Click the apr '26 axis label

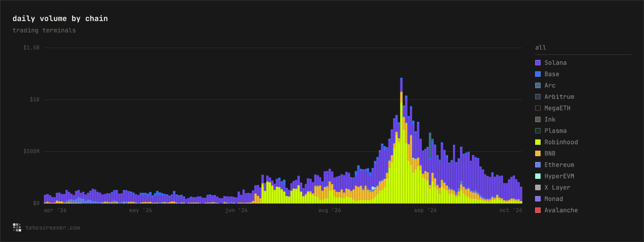tap(55, 210)
